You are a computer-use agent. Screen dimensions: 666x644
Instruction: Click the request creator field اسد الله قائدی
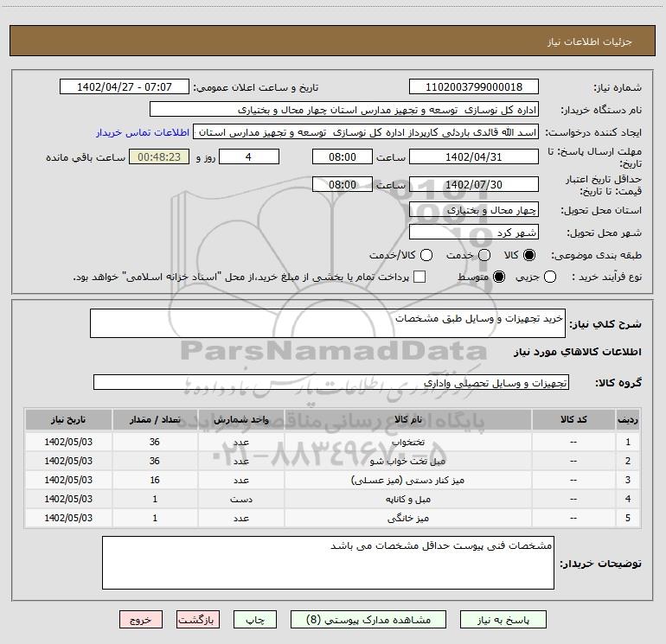click(x=366, y=132)
